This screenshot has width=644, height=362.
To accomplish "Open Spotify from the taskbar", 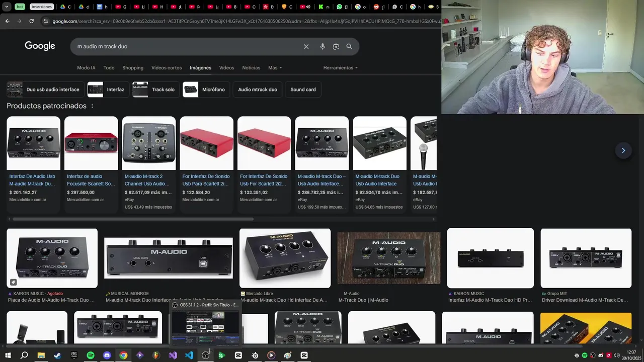I will [91, 355].
